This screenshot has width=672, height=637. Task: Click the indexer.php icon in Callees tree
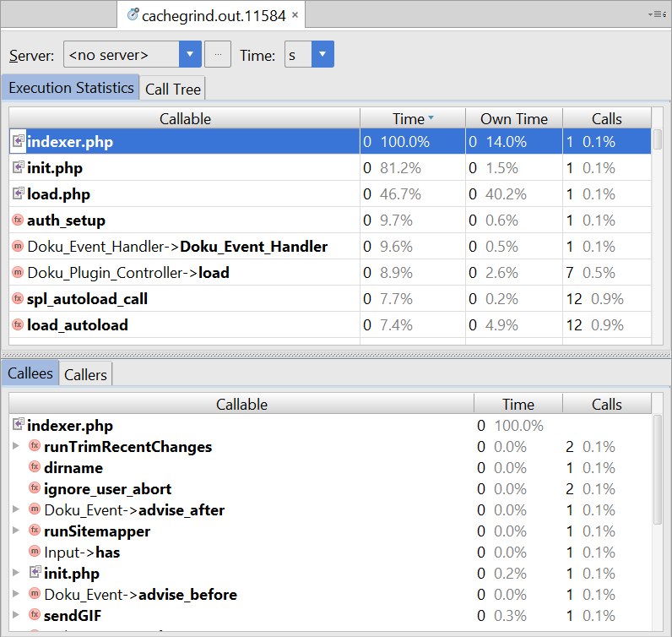point(18,425)
